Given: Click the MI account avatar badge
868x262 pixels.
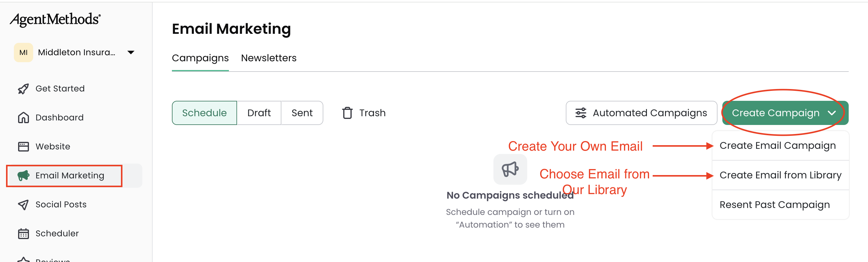Looking at the screenshot, I should point(24,52).
